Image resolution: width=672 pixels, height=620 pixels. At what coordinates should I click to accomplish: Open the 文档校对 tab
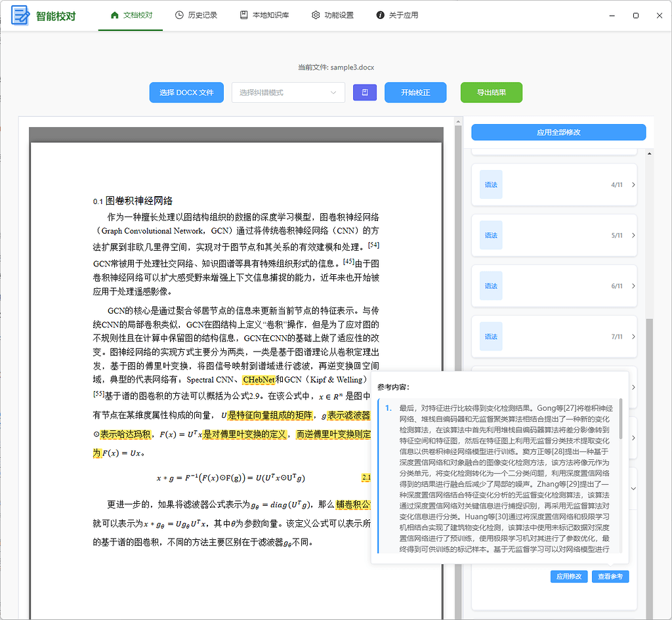(x=131, y=16)
